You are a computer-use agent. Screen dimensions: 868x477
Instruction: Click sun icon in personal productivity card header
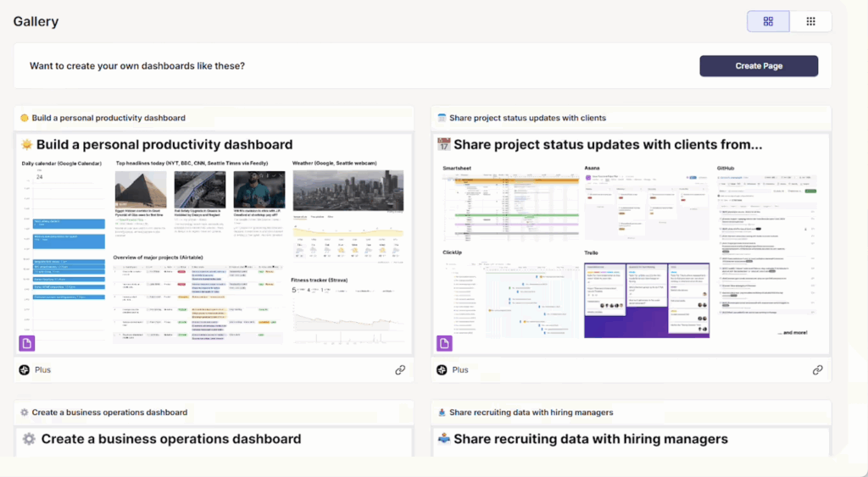pos(24,118)
